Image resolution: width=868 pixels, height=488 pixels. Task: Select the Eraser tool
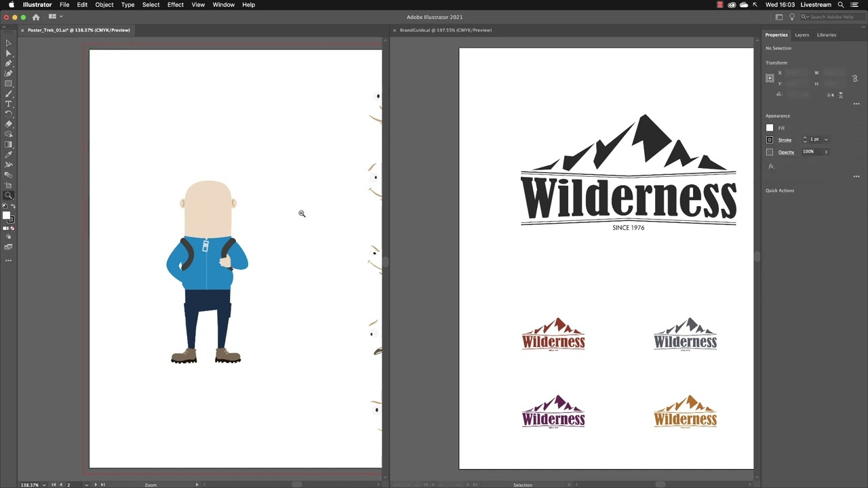click(8, 124)
